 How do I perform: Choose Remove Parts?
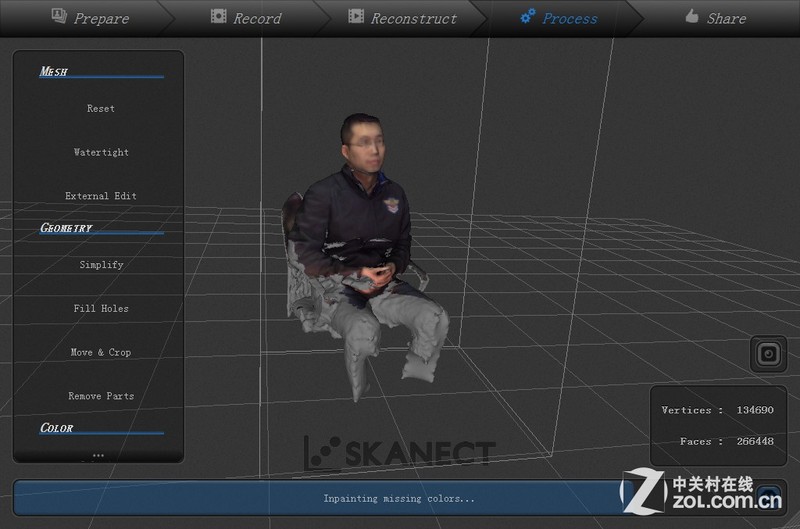pyautogui.click(x=101, y=396)
